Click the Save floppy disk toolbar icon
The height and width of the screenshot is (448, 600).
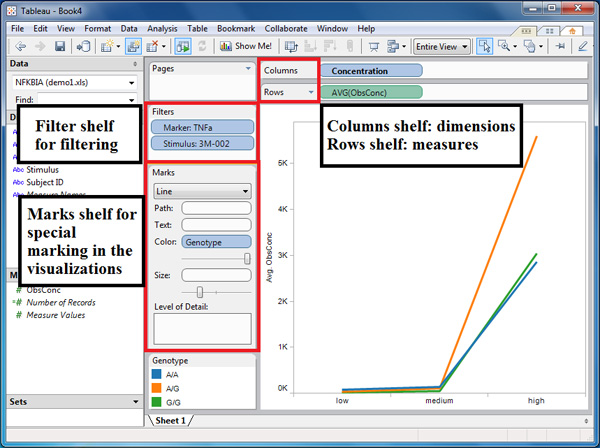tap(59, 46)
